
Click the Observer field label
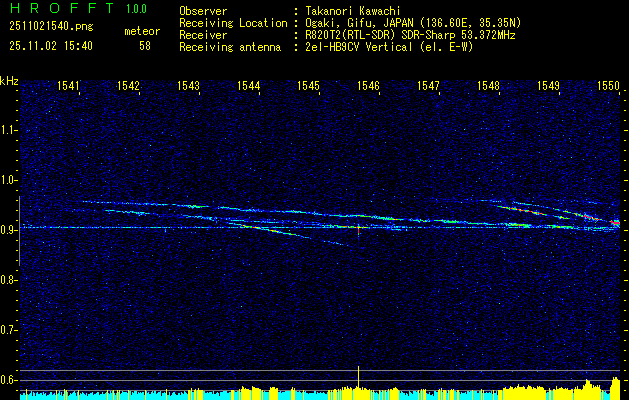[203, 11]
